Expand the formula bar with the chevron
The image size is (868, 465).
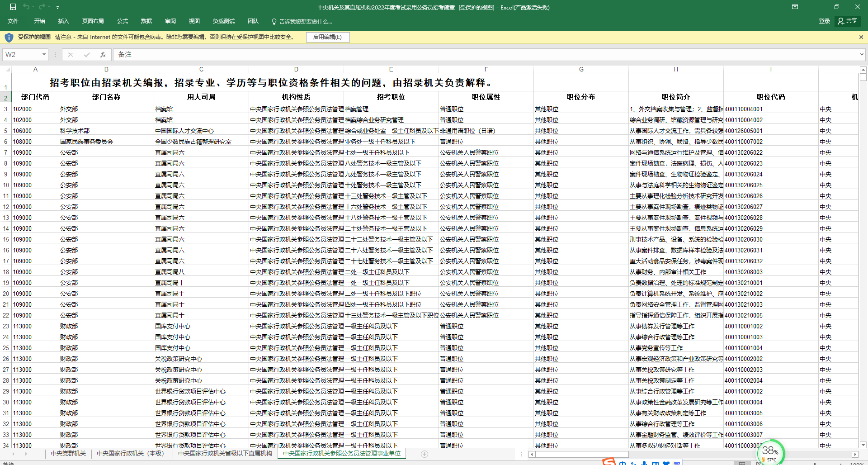862,55
